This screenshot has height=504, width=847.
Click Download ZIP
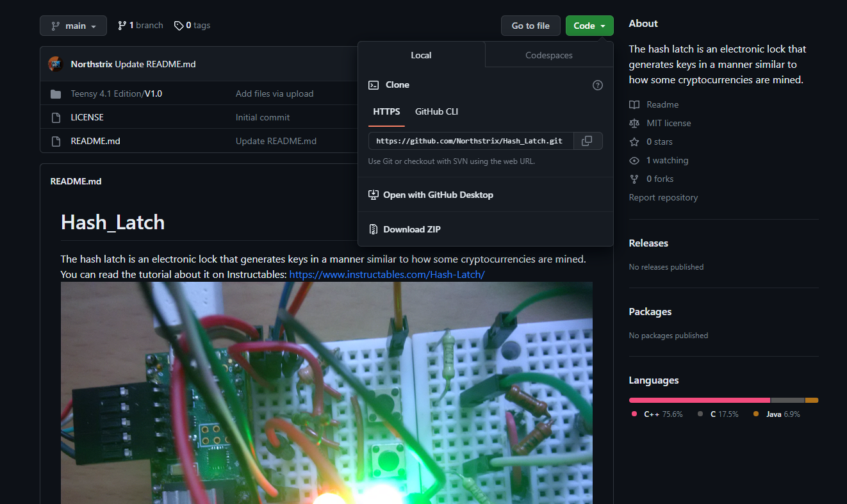411,229
